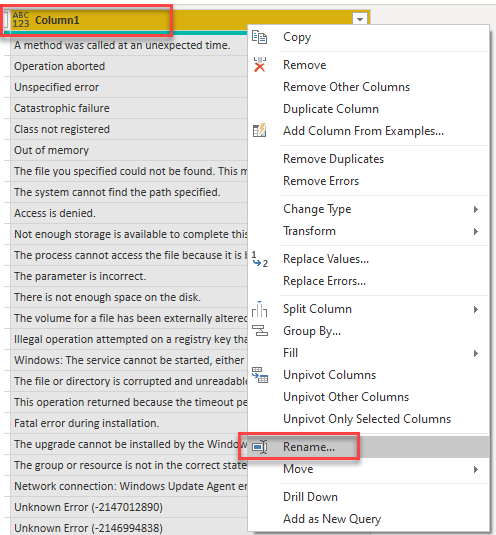Click the red X Remove icon

(x=260, y=64)
